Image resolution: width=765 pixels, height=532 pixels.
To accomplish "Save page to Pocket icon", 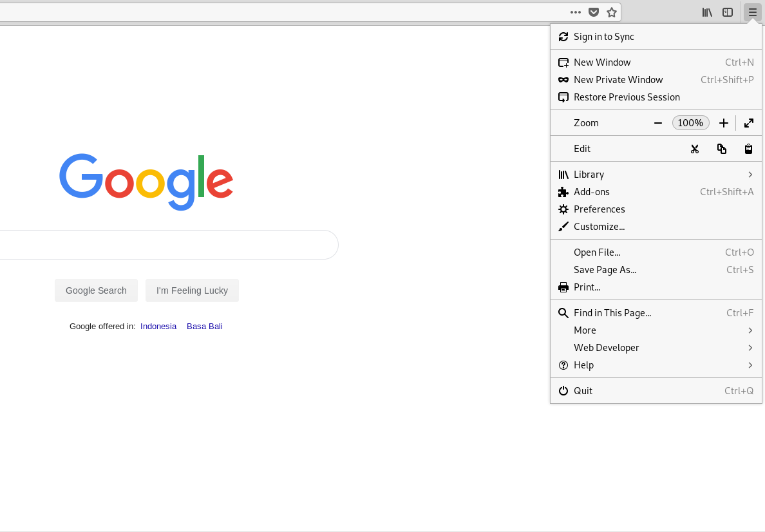I will click(x=594, y=12).
